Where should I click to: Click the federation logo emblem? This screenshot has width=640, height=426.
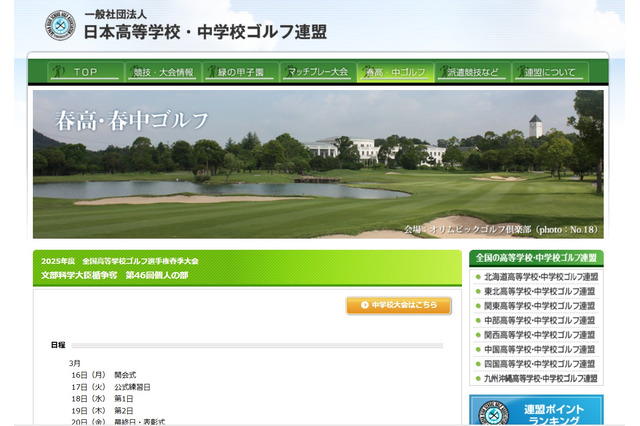(x=60, y=25)
